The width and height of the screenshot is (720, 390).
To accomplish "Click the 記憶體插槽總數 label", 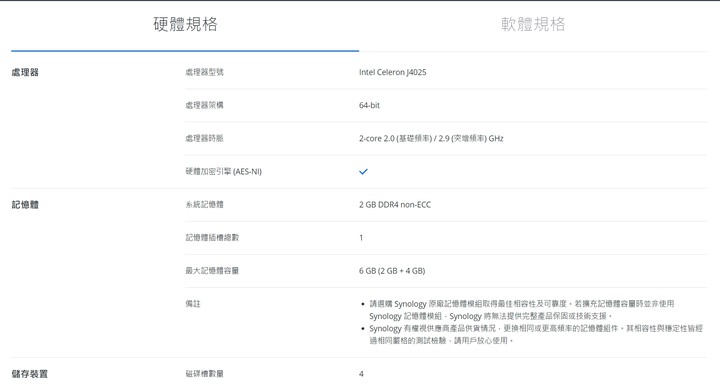I will pos(212,237).
